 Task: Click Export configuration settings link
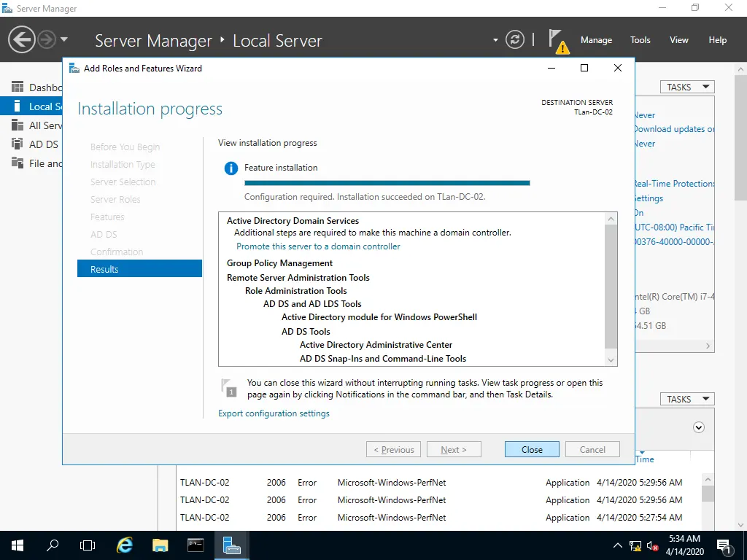(x=274, y=413)
